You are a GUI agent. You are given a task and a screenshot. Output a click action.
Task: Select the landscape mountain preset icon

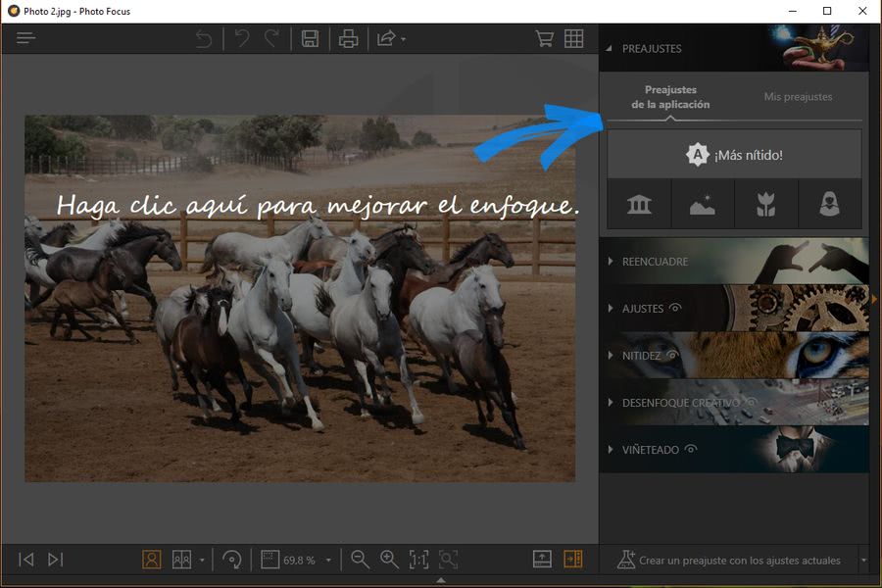coord(703,204)
